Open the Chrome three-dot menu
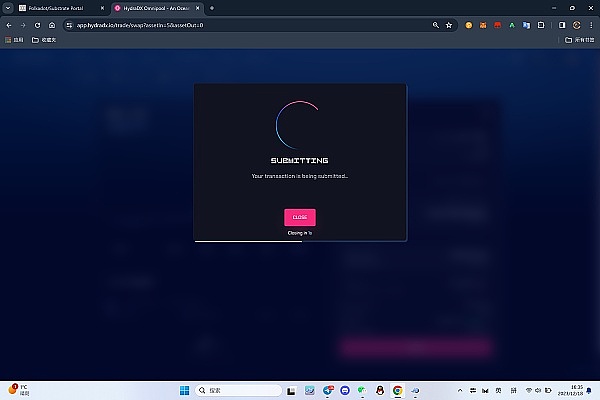This screenshot has height=400, width=600. [x=590, y=24]
